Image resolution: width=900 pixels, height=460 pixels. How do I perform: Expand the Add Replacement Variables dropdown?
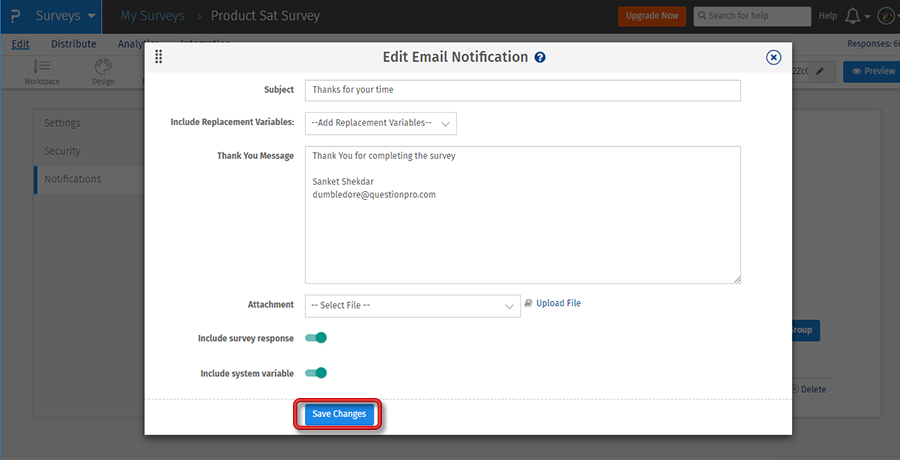click(x=380, y=123)
